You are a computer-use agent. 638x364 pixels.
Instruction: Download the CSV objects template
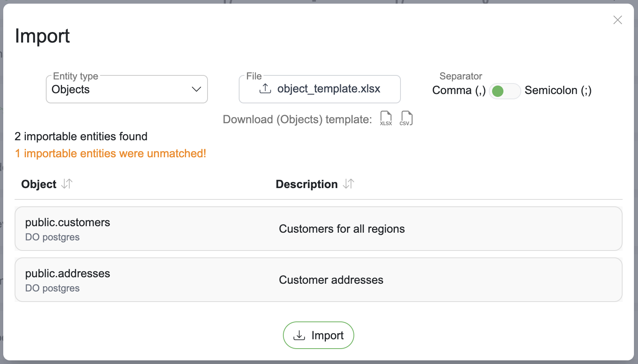[406, 118]
